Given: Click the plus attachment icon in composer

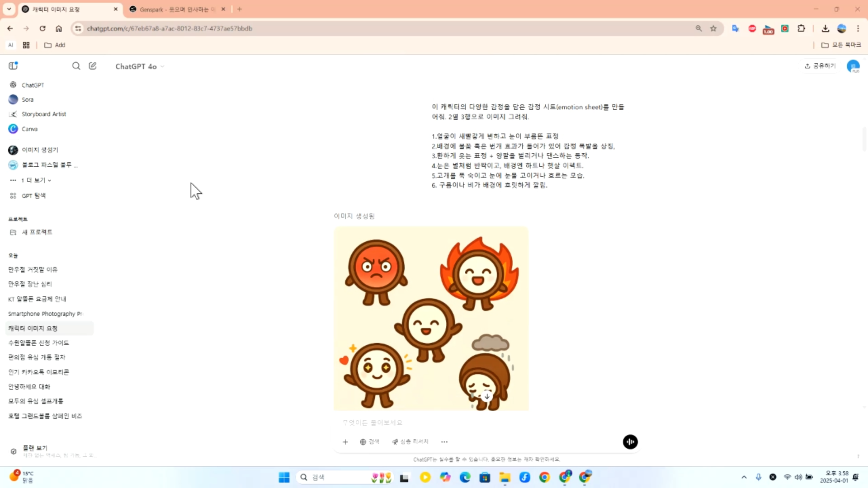Looking at the screenshot, I should (x=345, y=442).
